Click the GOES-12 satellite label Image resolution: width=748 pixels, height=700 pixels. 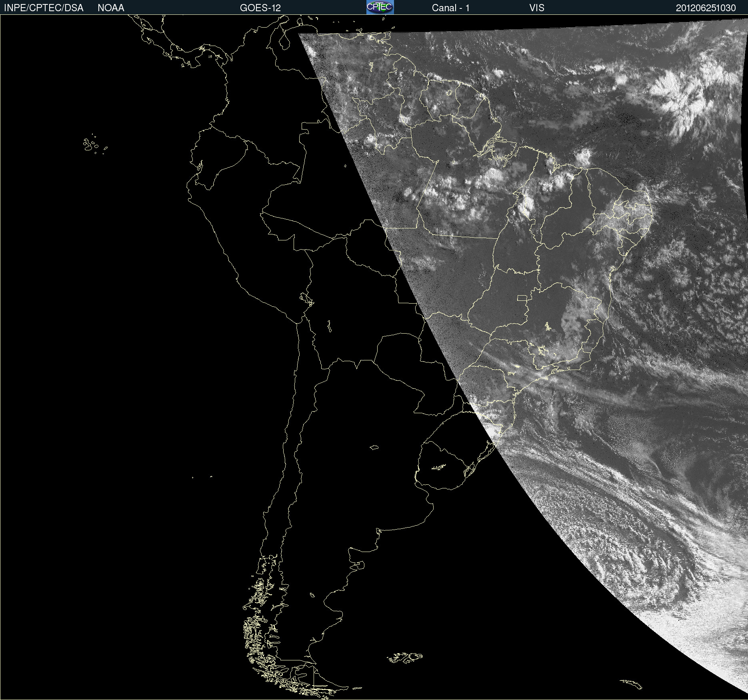pyautogui.click(x=260, y=8)
